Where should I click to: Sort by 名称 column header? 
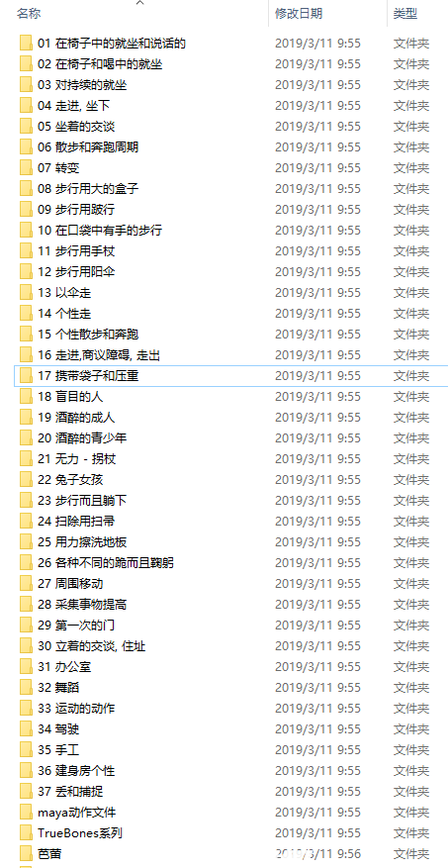point(29,14)
